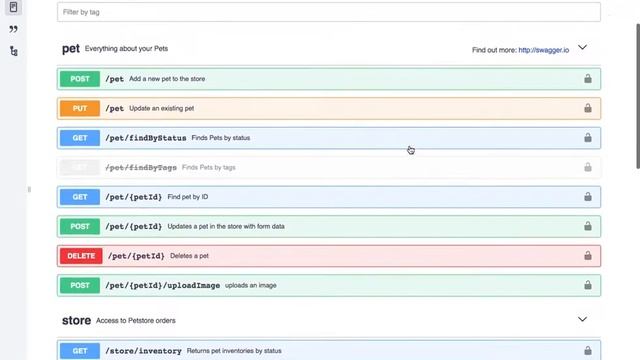640x360 pixels.
Task: Click 'Access to Petstore orders' description
Action: [136, 320]
